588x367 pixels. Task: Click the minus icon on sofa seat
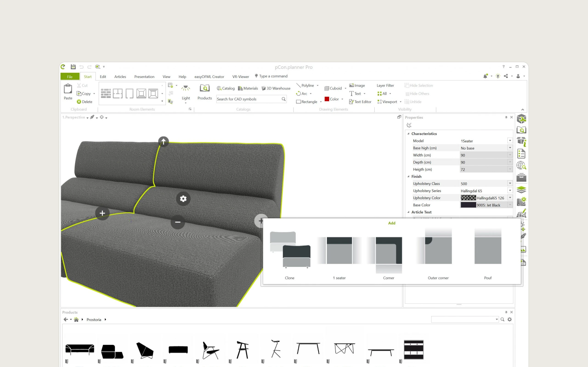pos(178,222)
